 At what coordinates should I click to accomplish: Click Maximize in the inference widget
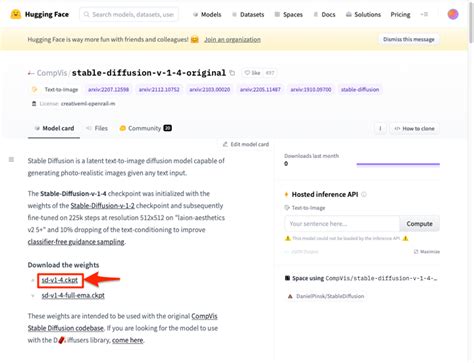click(427, 251)
